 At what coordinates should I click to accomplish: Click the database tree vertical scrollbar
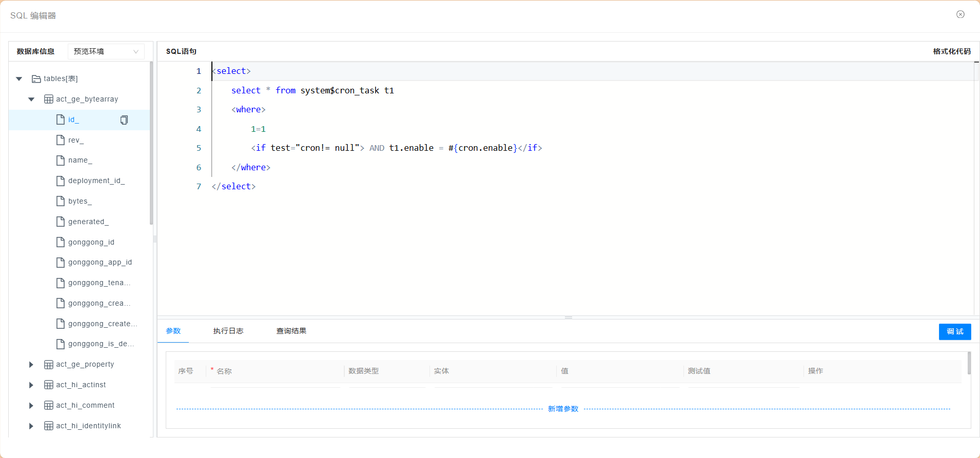tap(151, 144)
